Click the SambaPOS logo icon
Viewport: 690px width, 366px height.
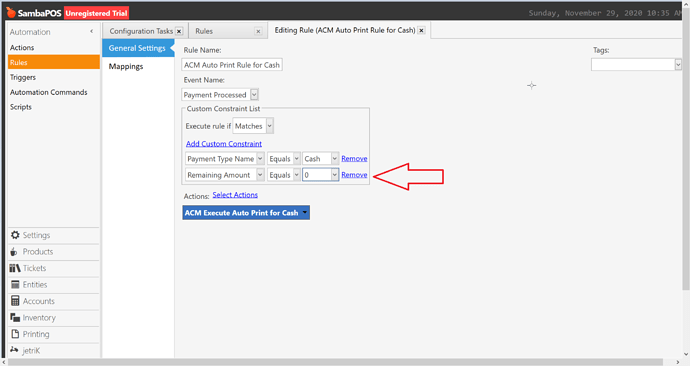click(x=11, y=12)
